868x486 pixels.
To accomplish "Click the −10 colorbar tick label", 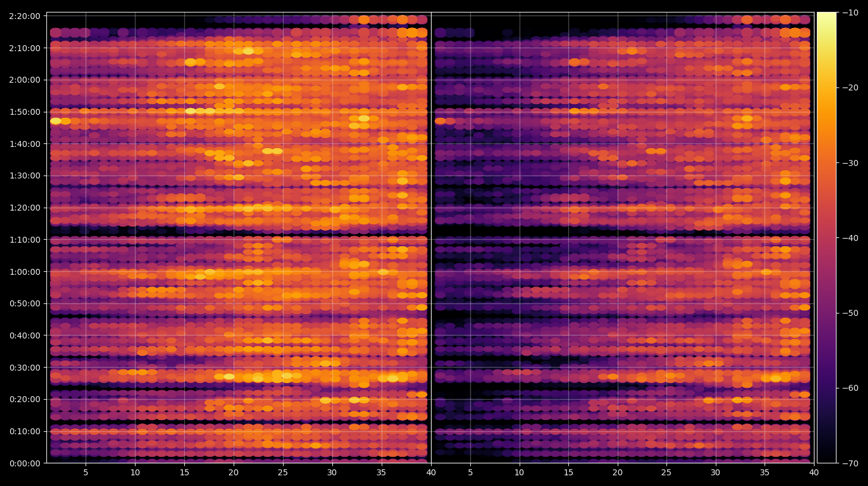I will [850, 12].
